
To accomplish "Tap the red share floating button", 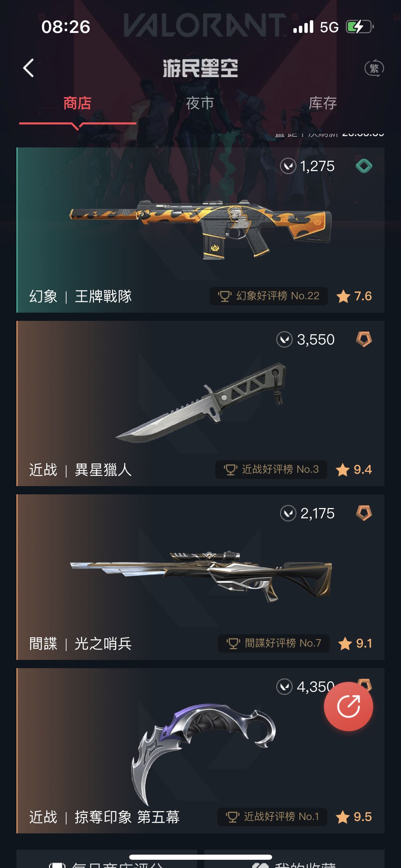I will 348,707.
